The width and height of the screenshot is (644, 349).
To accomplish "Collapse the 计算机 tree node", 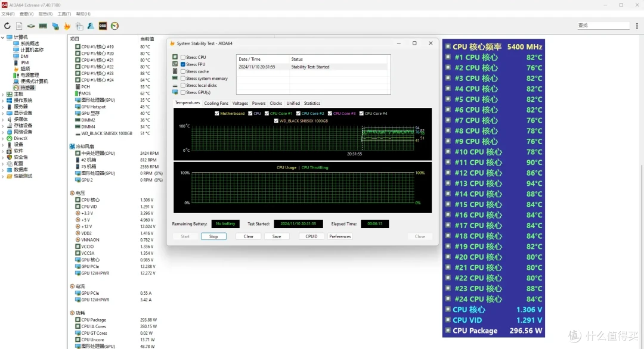I will pyautogui.click(x=3, y=38).
